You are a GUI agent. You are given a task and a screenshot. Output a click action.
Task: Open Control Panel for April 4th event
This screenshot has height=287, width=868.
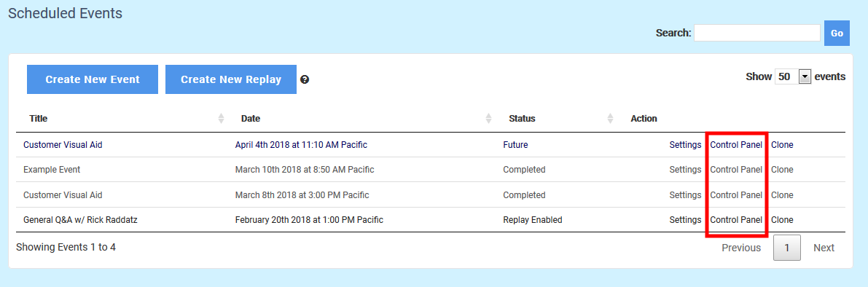pos(736,145)
